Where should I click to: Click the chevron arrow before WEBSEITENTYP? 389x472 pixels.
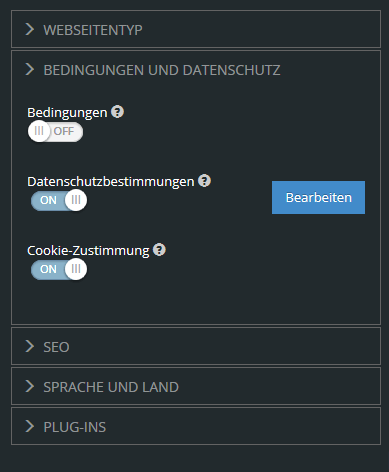coord(30,29)
